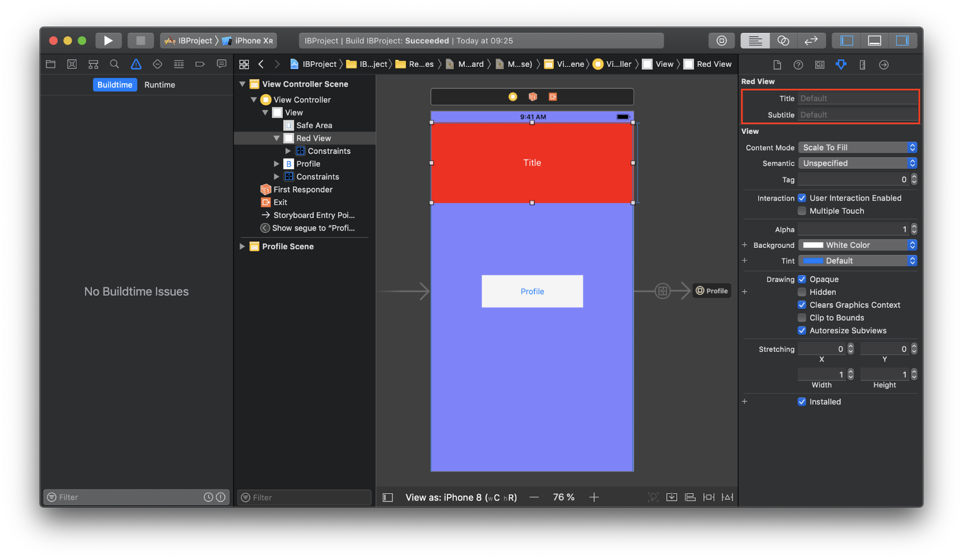This screenshot has height=560, width=963.
Task: Open the Issue navigator warning icon
Action: point(136,64)
